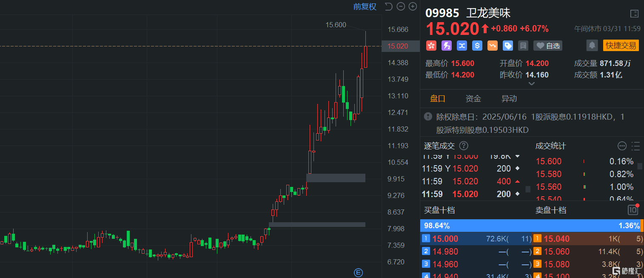644x278 pixels.
Task: Click the 快捷交易 quick trade button
Action: click(x=621, y=46)
